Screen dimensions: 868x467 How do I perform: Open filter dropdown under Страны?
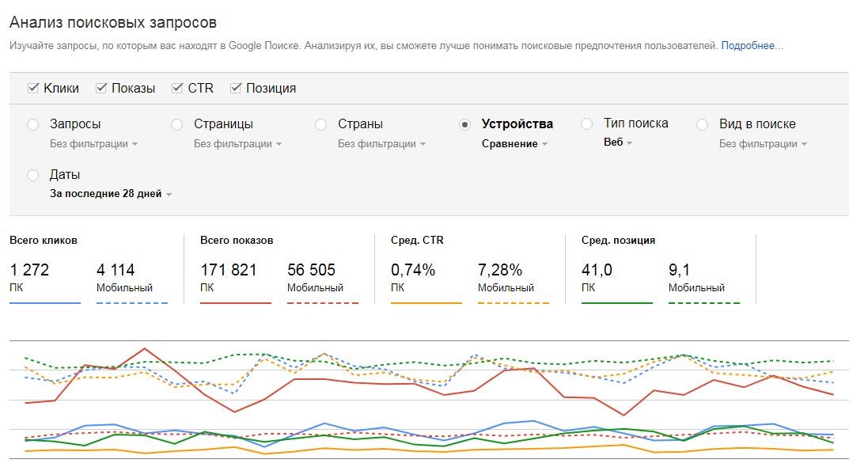pyautogui.click(x=381, y=144)
